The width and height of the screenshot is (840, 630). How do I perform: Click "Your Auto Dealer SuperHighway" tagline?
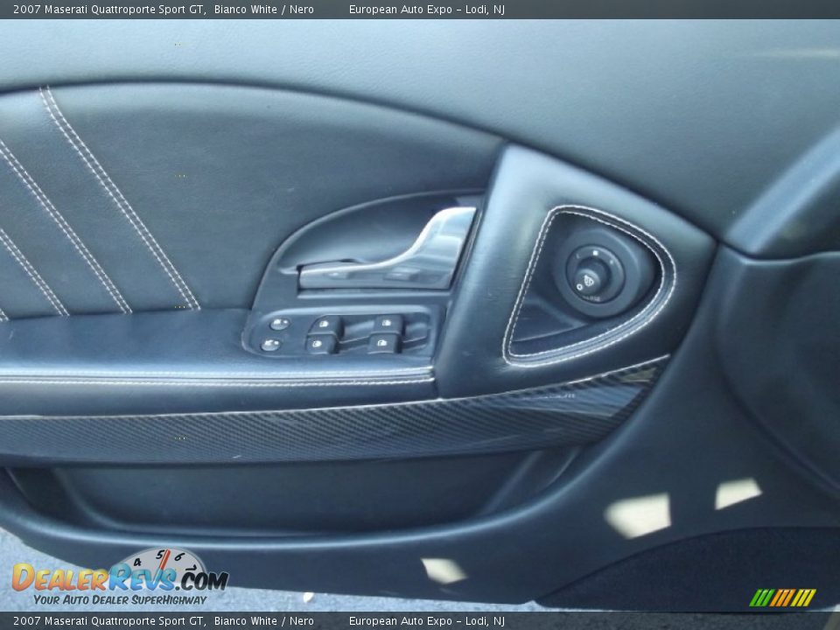[x=120, y=600]
